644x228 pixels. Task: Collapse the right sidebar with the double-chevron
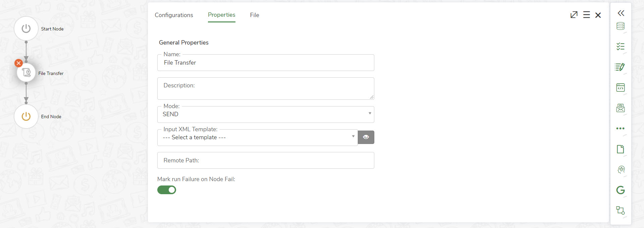click(x=621, y=13)
